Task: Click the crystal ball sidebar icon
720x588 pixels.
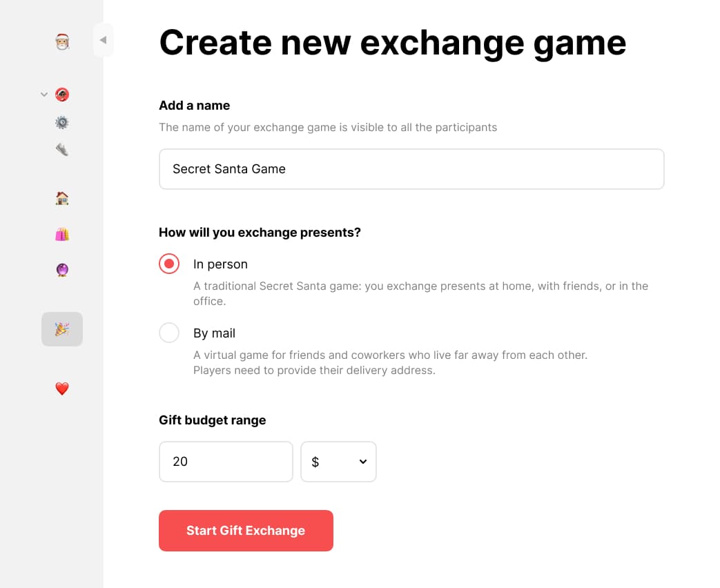Action: (61, 270)
